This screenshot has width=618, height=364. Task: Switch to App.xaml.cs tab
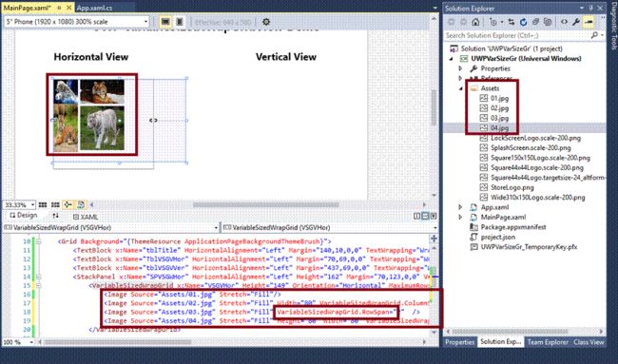94,8
